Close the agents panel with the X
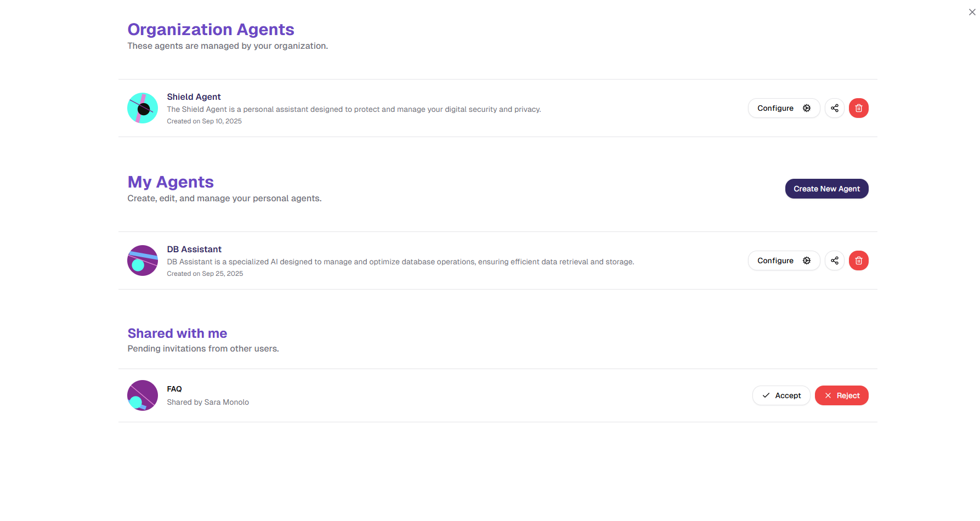This screenshot has height=521, width=980. (972, 12)
